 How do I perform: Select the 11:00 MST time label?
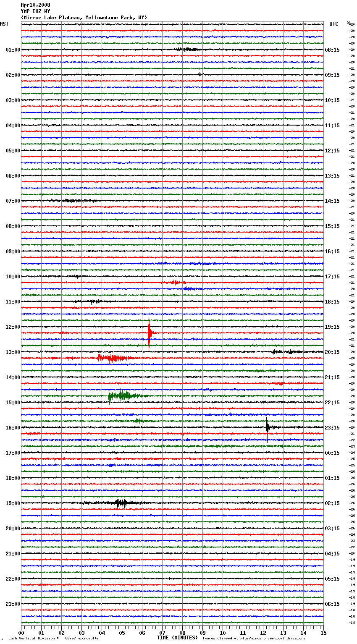coord(13,302)
